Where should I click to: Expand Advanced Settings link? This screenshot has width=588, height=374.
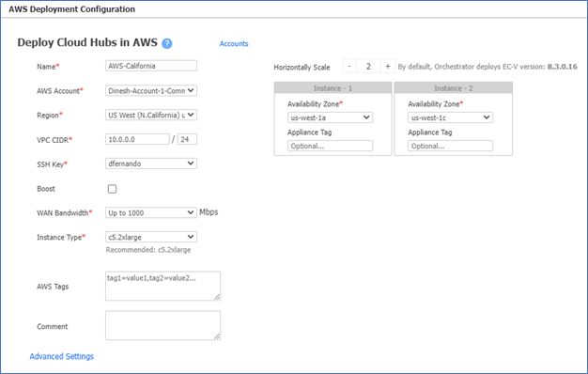click(x=62, y=356)
